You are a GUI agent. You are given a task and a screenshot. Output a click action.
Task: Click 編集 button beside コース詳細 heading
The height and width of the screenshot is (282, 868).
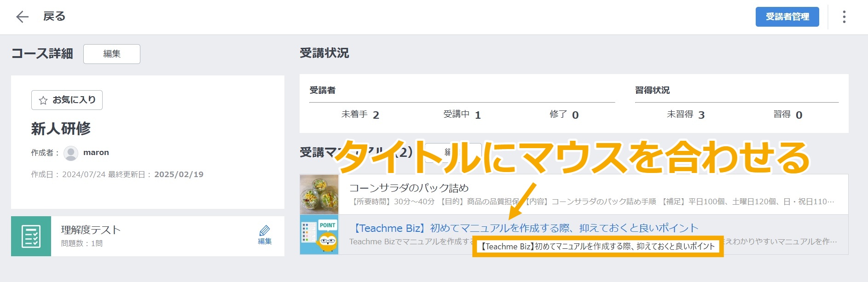112,54
